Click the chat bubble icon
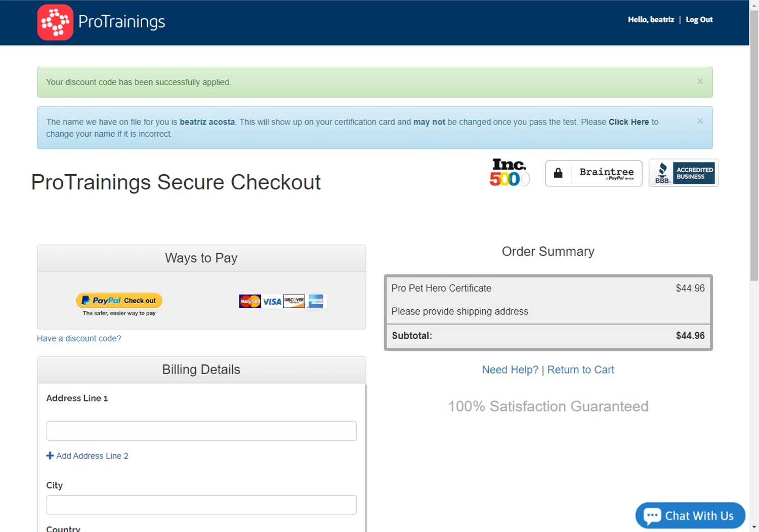The image size is (759, 532). tap(652, 515)
